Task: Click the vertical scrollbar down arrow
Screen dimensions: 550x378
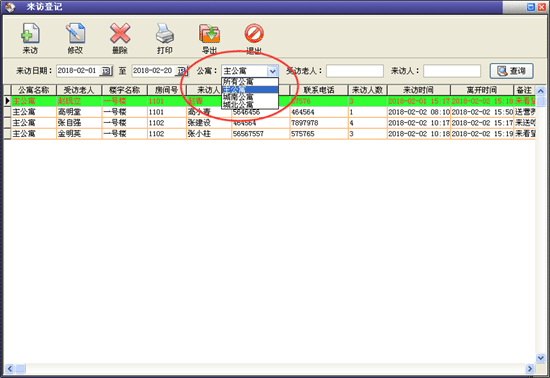Action: pyautogui.click(x=541, y=358)
